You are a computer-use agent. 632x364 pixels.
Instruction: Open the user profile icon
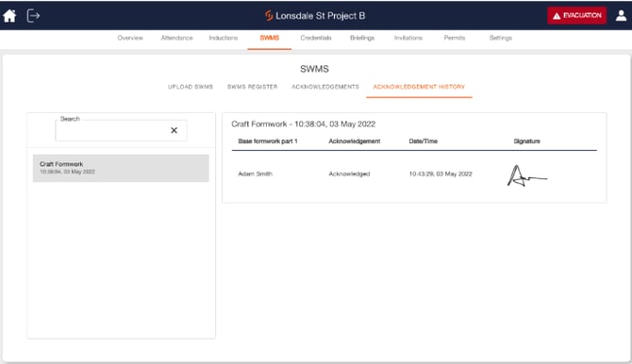pos(621,15)
